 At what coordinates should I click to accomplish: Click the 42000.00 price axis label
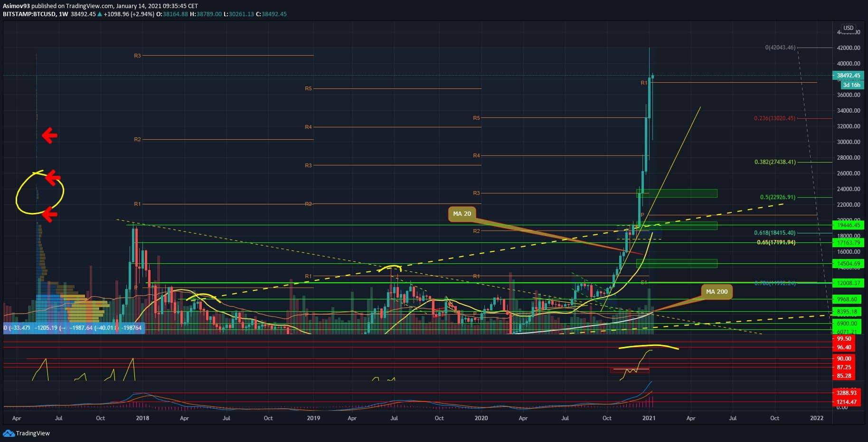(849, 48)
